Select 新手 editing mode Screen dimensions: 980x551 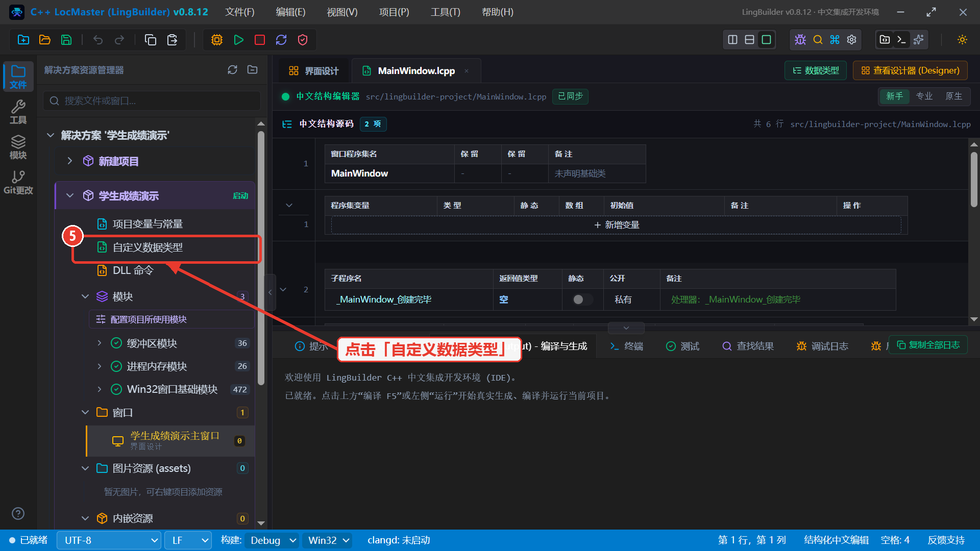(894, 96)
